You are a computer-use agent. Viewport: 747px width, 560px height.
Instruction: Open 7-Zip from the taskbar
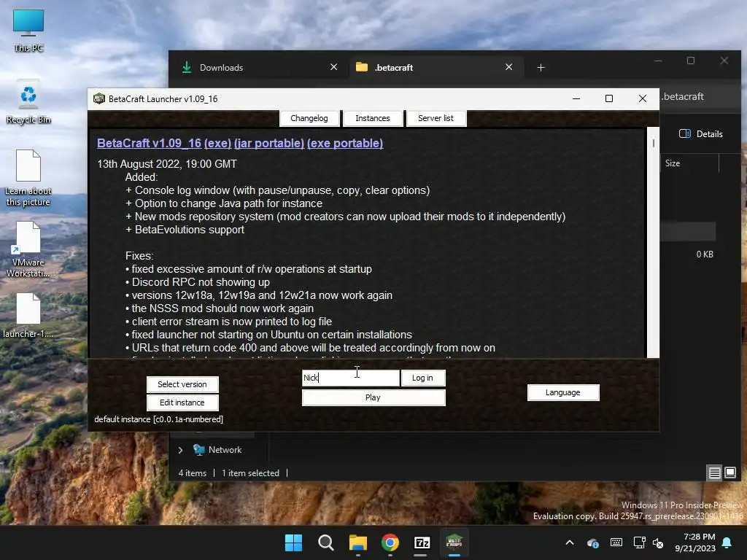point(422,542)
